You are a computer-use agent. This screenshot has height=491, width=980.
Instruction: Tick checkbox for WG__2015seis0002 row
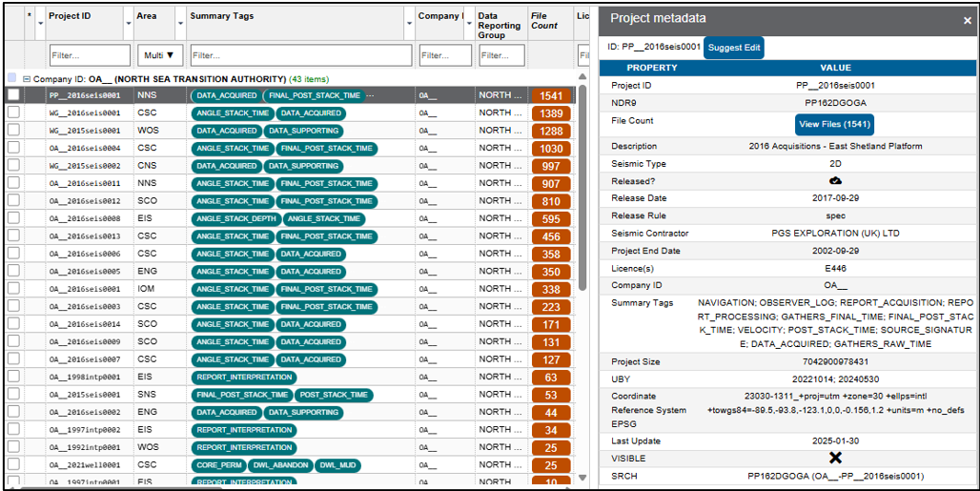[x=13, y=166]
